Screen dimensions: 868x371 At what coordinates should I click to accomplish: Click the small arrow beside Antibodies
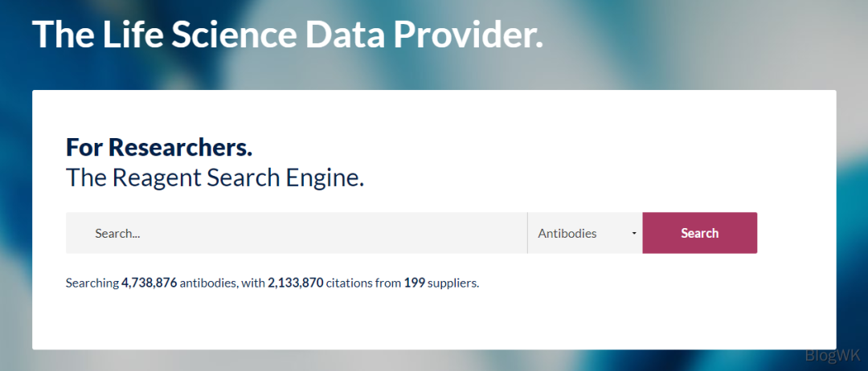pyautogui.click(x=634, y=234)
